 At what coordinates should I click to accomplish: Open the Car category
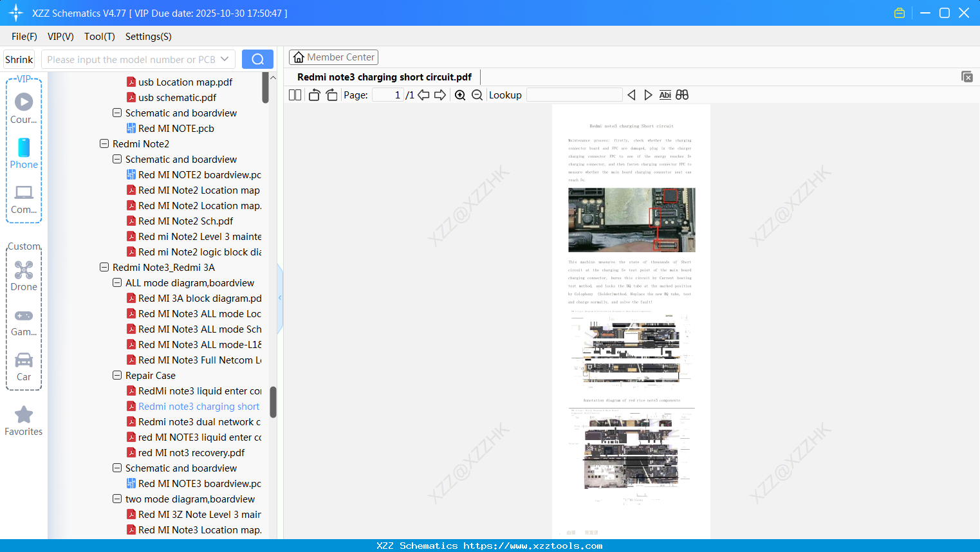click(x=24, y=366)
